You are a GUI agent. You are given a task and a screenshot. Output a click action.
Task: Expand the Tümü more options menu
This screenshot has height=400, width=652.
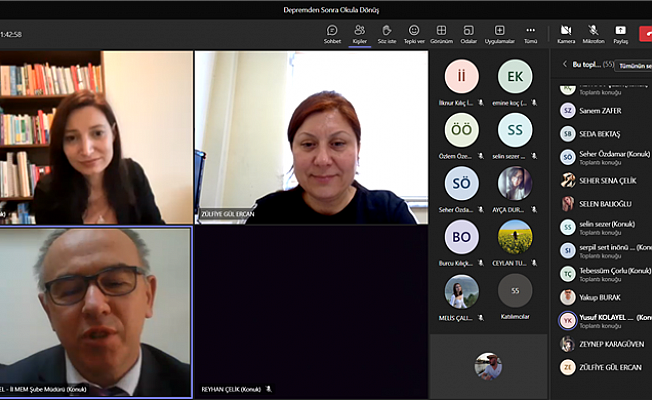[531, 33]
